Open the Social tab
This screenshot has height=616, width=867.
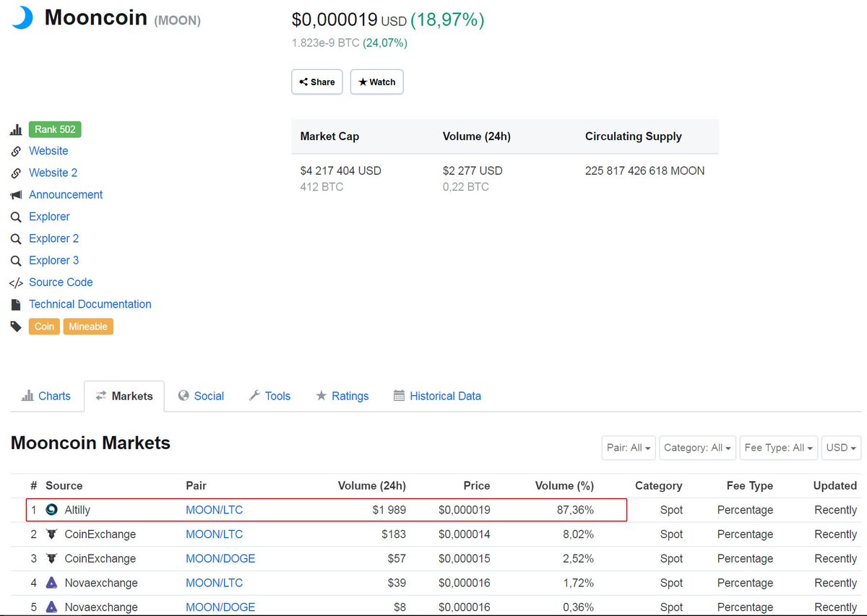click(201, 396)
